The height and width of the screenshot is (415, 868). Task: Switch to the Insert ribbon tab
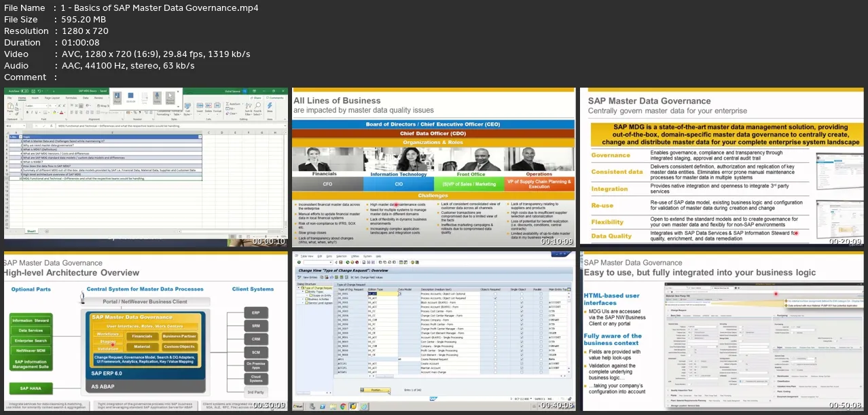35,98
